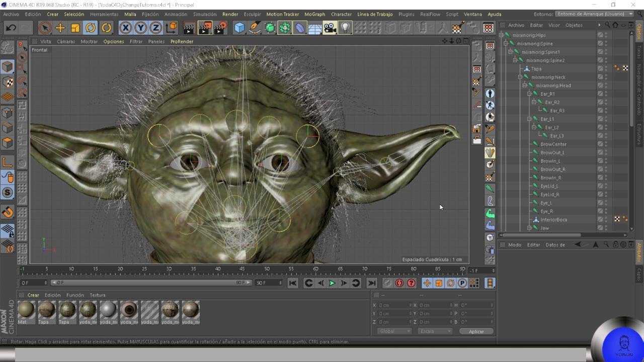Open the MoGraph menu

314,14
